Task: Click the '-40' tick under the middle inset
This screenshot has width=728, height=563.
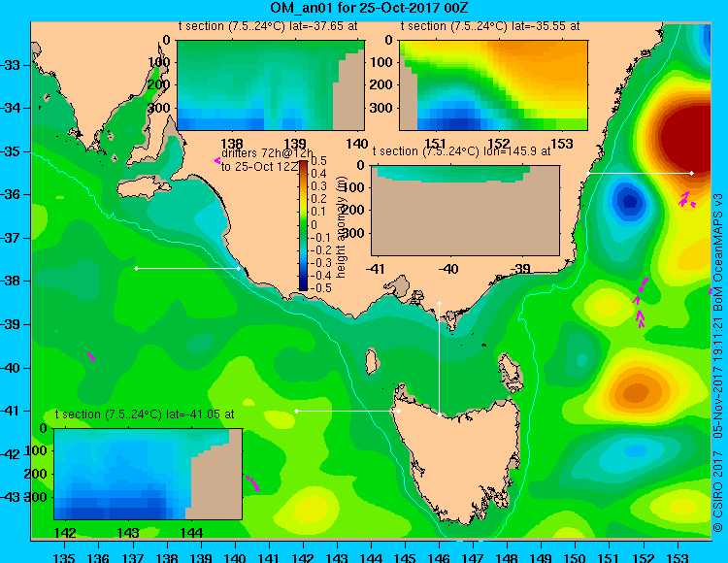Action: pyautogui.click(x=447, y=268)
